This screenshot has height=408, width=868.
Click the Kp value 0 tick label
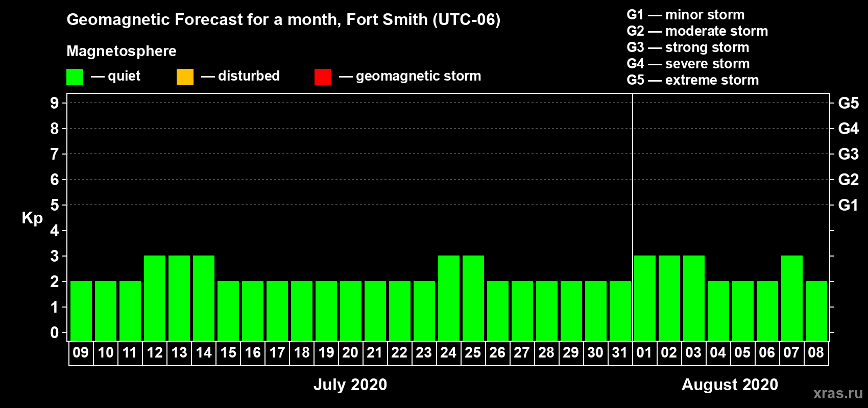[55, 333]
